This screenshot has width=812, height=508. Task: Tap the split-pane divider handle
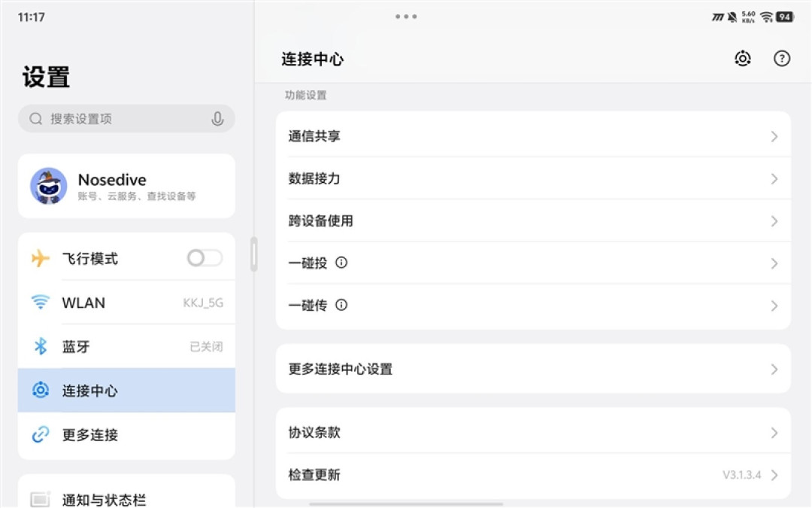(254, 254)
